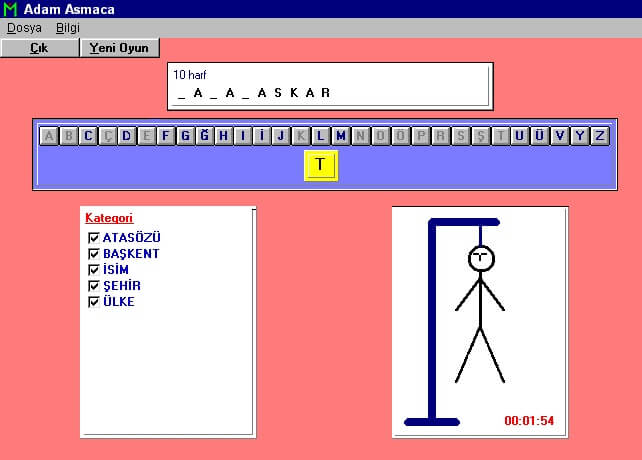Image resolution: width=642 pixels, height=460 pixels.
Task: Guess the letter G
Action: click(185, 136)
